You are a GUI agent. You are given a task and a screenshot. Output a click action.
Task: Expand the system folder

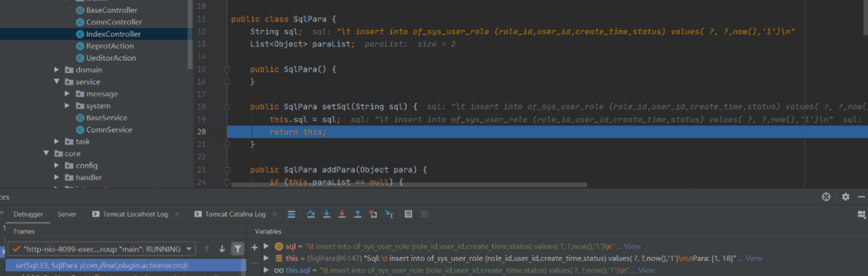[x=67, y=106]
